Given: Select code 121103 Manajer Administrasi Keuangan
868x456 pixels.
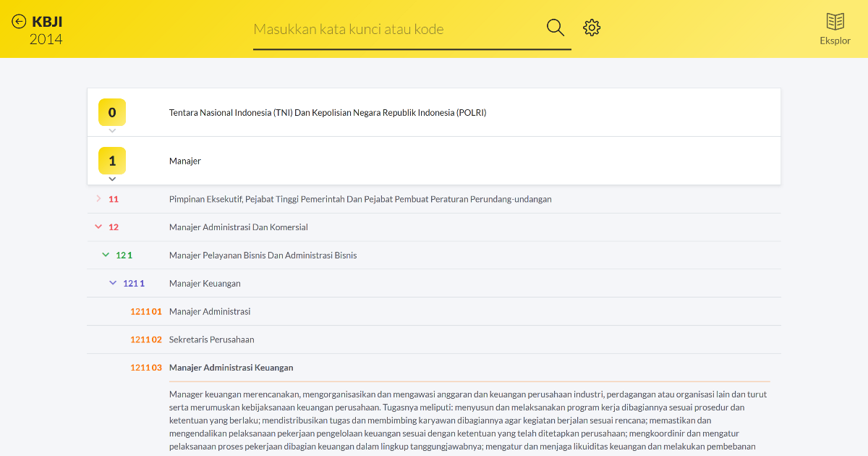Looking at the screenshot, I should pos(231,368).
